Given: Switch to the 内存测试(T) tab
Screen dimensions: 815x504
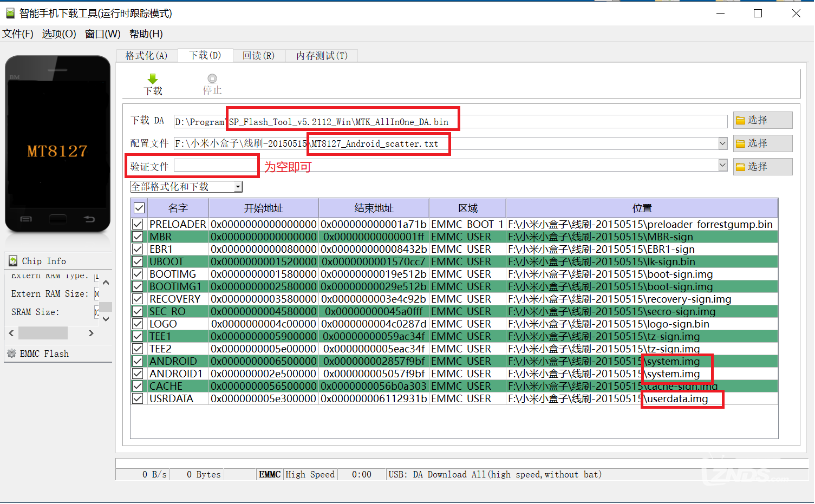Looking at the screenshot, I should [322, 56].
